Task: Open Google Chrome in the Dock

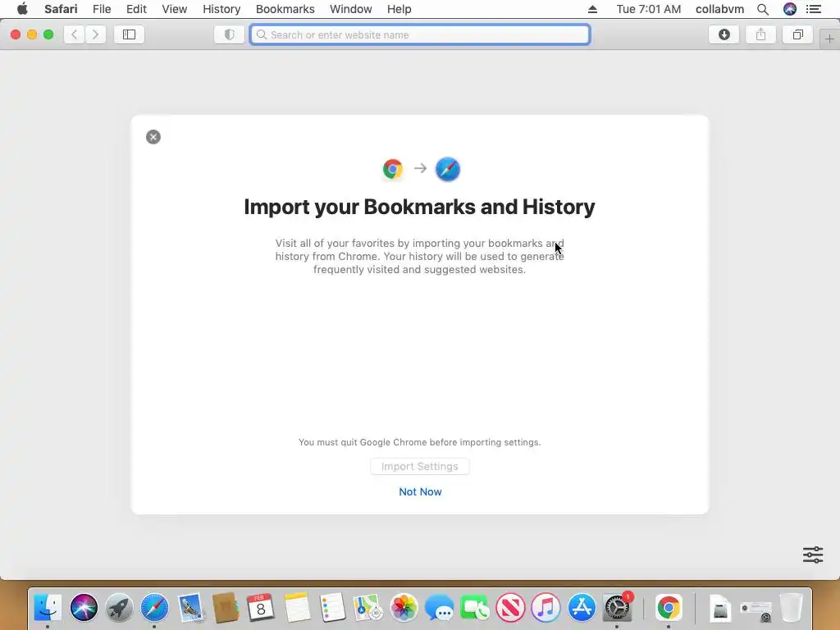Action: click(668, 608)
